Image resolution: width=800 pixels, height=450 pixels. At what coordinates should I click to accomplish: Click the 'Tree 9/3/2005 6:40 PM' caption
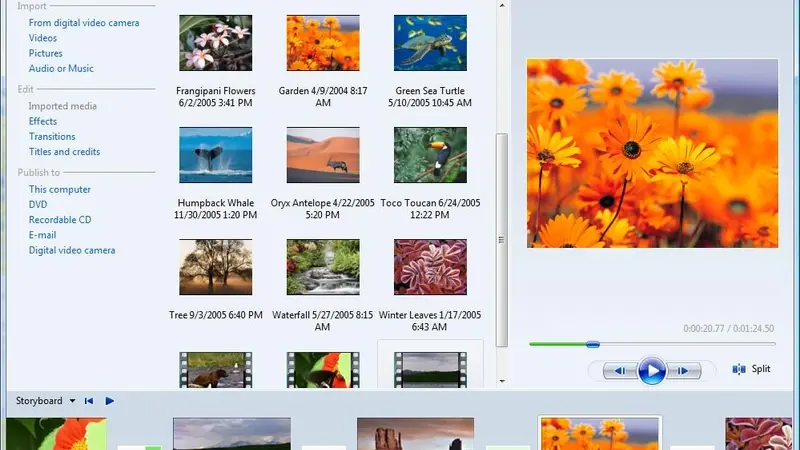(216, 315)
